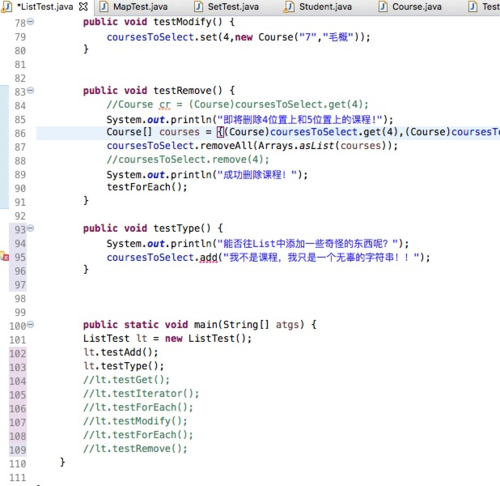Image resolution: width=500 pixels, height=486 pixels.
Task: Click Course[] courses declaration on line 86
Action: 303,132
